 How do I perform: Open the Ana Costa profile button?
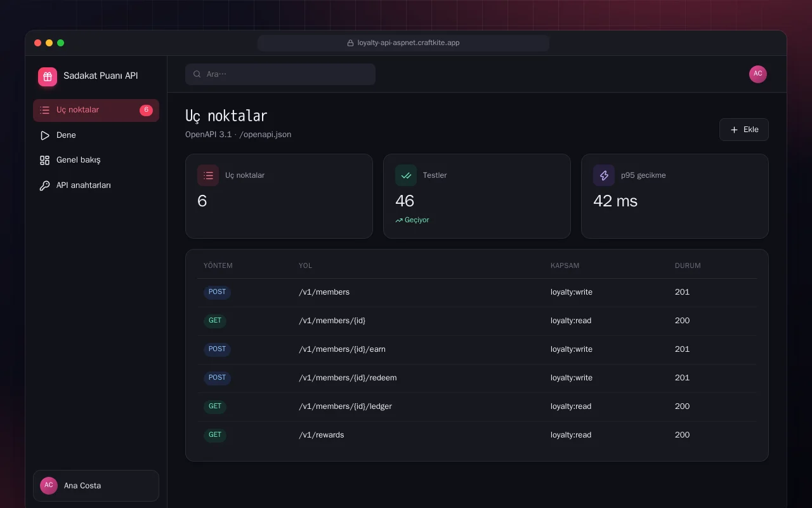96,486
